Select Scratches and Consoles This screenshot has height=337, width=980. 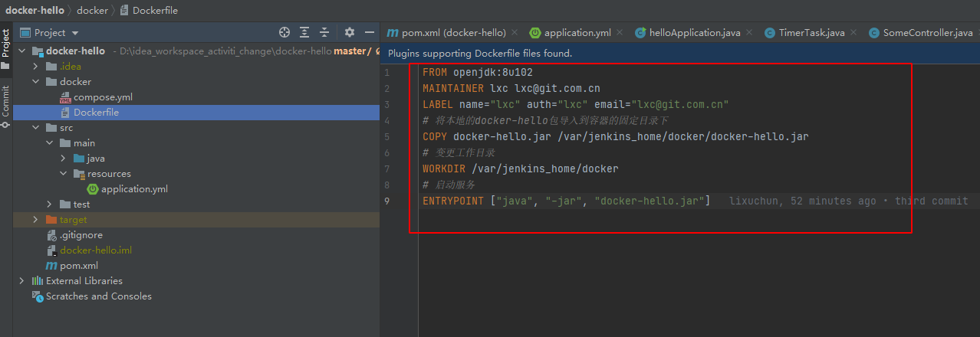pyautogui.click(x=99, y=296)
